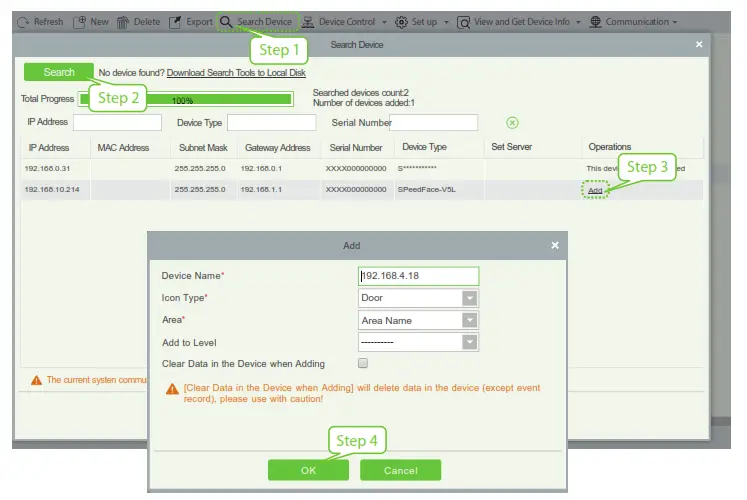
Task: Toggle Clear Data in the Device when Adding
Action: click(363, 363)
